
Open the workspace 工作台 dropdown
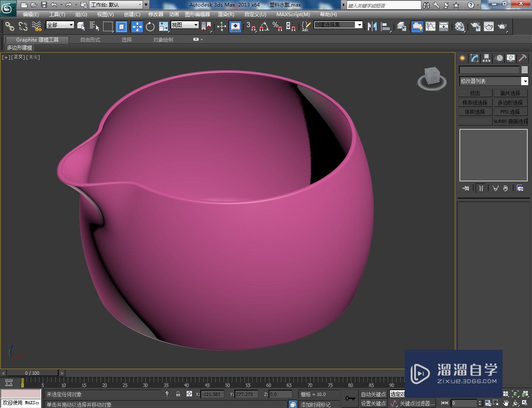tap(116, 5)
